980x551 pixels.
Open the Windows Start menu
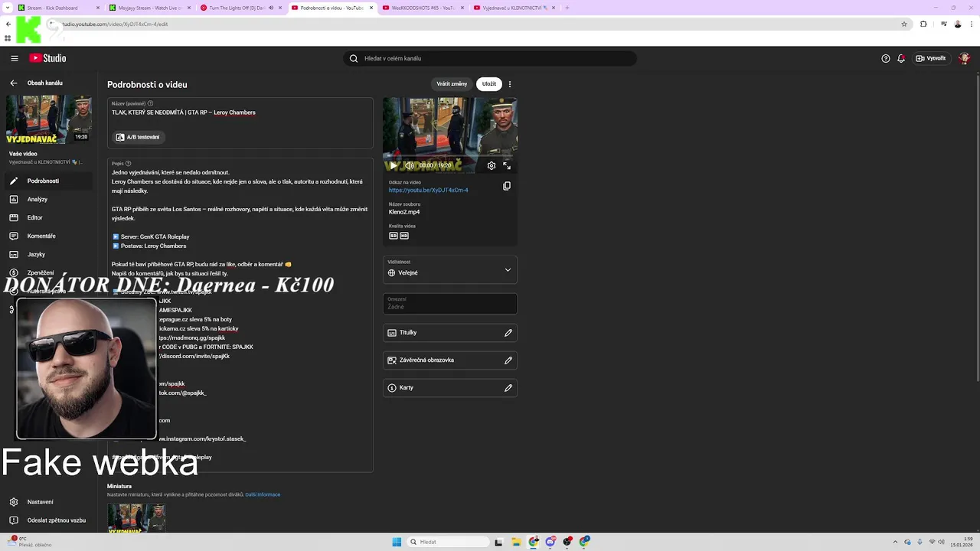(x=397, y=542)
